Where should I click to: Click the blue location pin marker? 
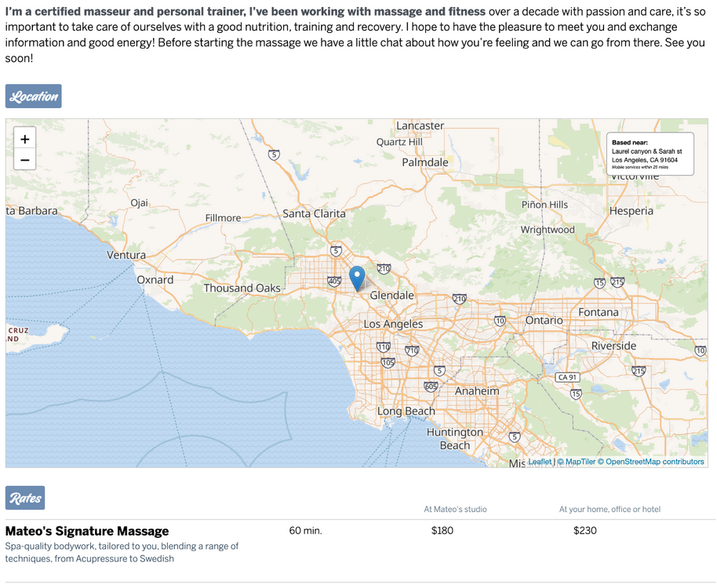click(357, 278)
